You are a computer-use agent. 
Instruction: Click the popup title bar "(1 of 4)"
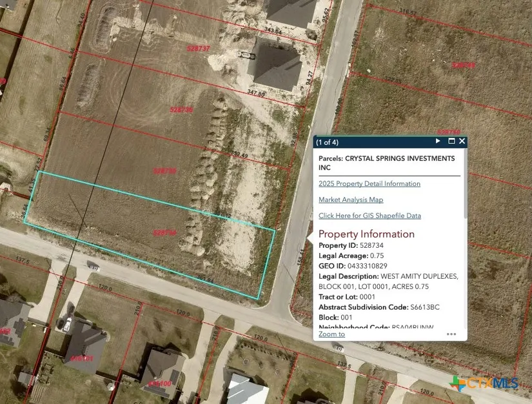[327, 142]
